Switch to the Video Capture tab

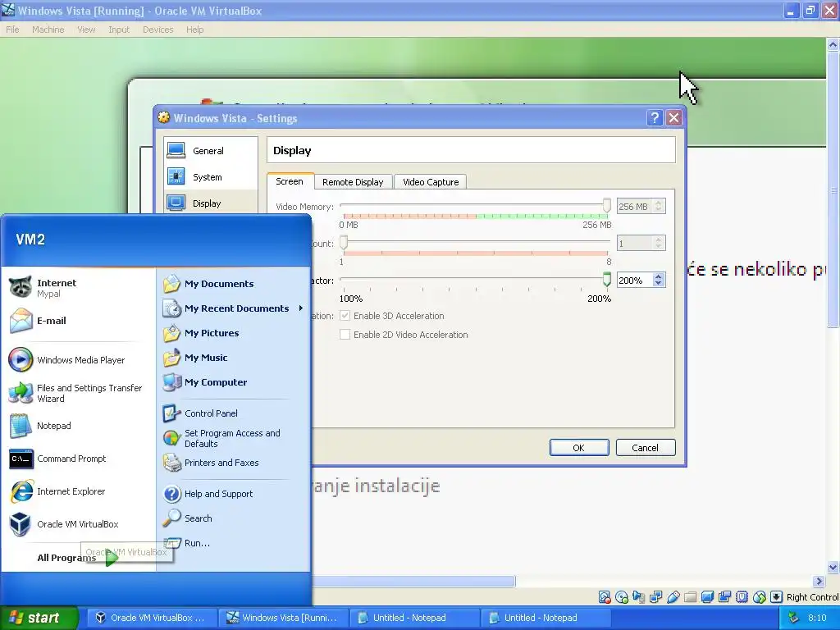[x=431, y=182]
